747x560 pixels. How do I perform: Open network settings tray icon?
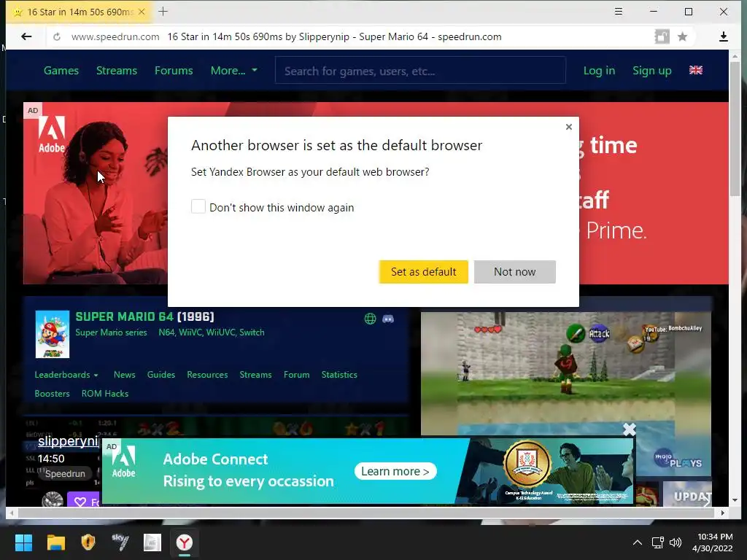pos(658,542)
